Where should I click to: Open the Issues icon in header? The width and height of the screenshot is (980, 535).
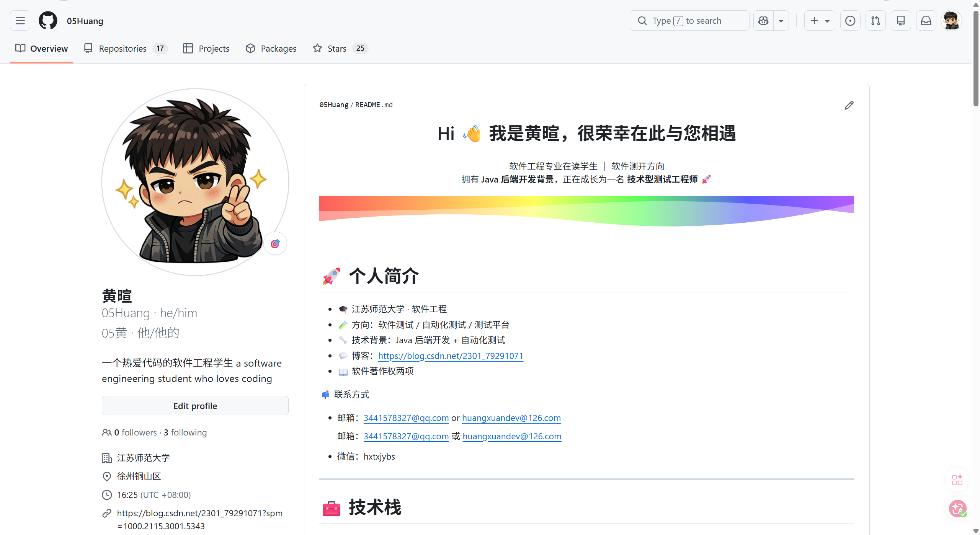pyautogui.click(x=850, y=21)
